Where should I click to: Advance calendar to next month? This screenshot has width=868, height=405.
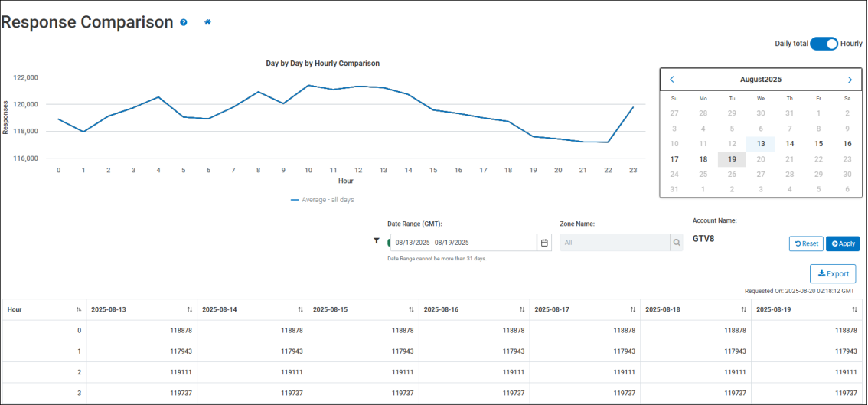850,80
